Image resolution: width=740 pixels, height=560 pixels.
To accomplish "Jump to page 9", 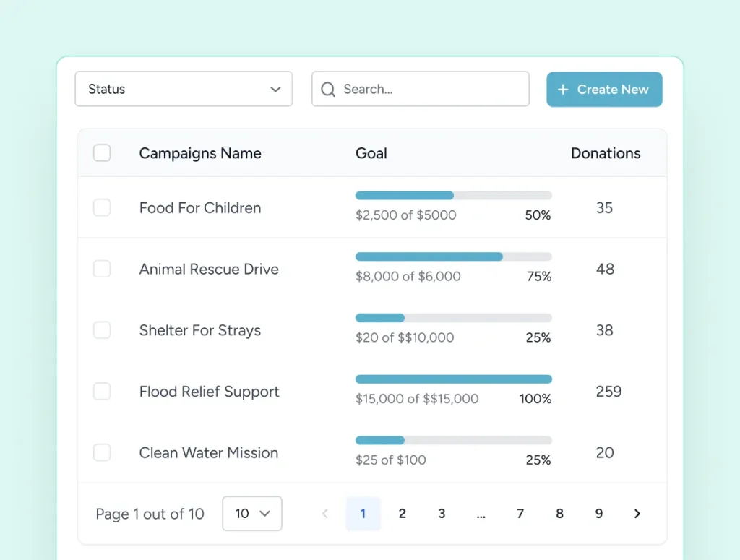I will [x=598, y=513].
